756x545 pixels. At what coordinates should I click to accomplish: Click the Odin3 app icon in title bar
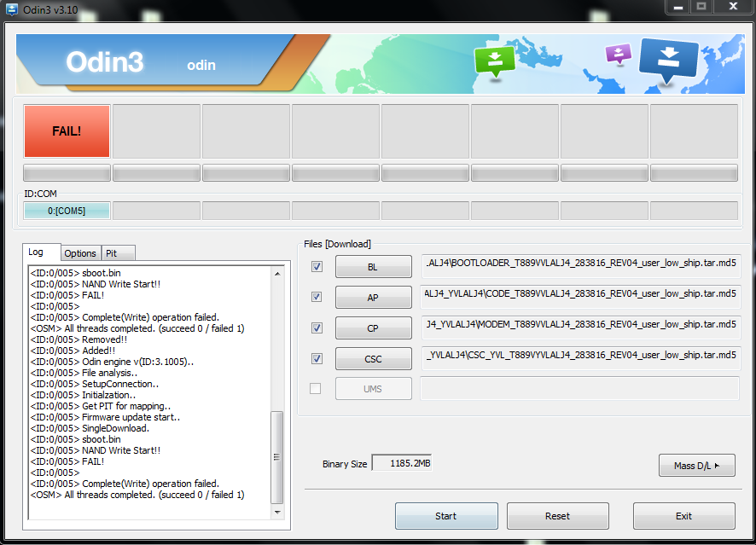click(x=12, y=9)
